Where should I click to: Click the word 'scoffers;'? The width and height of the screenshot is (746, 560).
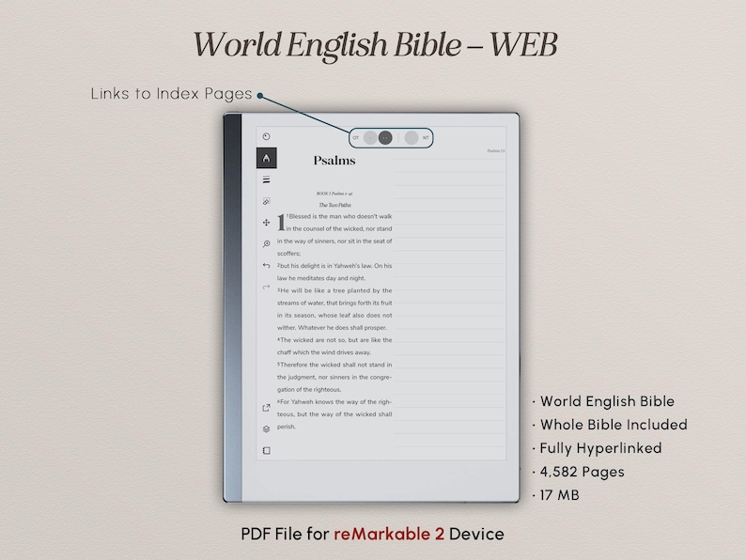coord(288,254)
